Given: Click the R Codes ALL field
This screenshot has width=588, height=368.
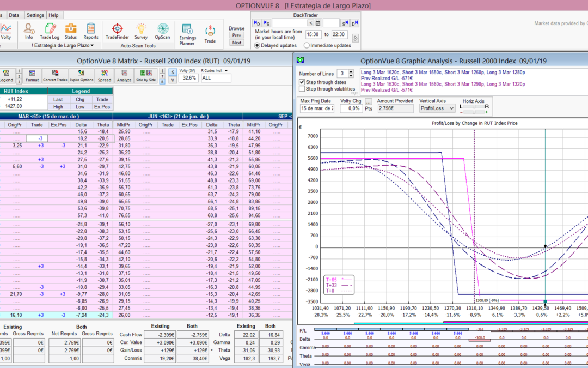Looking at the screenshot, I should point(216,78).
